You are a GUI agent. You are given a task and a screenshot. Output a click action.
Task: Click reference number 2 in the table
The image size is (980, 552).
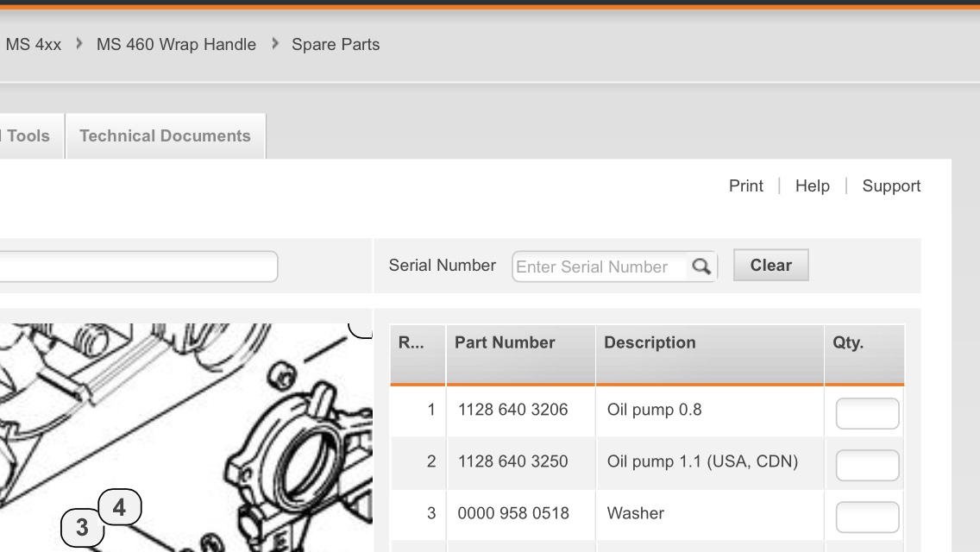(431, 461)
